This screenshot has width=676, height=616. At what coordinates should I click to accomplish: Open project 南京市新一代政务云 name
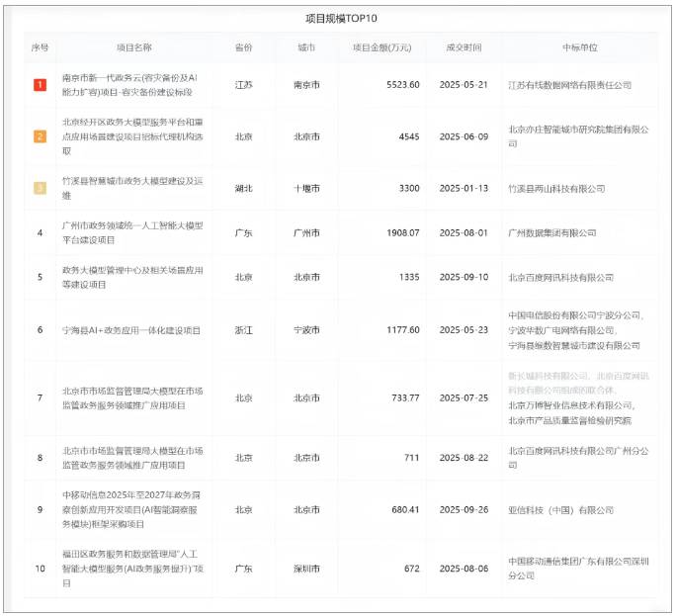129,85
